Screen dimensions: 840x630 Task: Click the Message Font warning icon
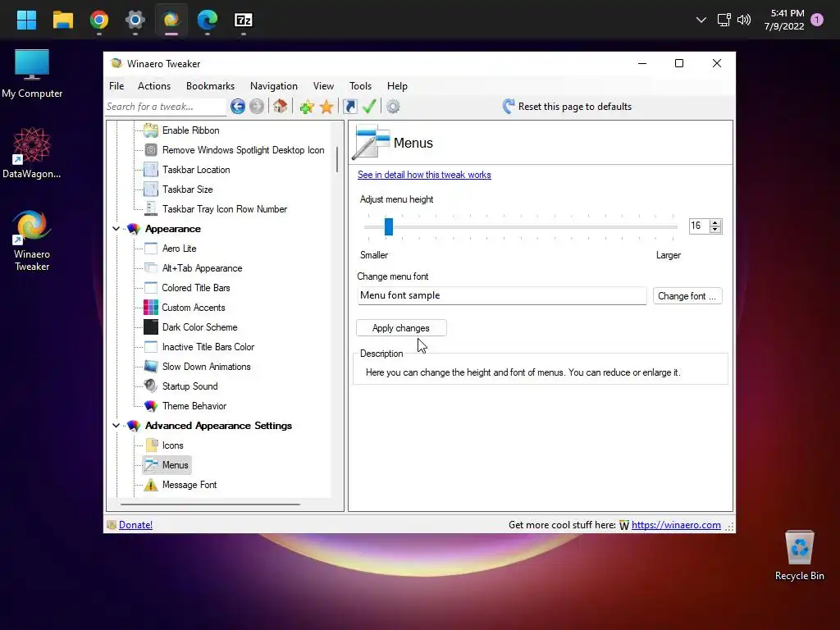point(151,485)
